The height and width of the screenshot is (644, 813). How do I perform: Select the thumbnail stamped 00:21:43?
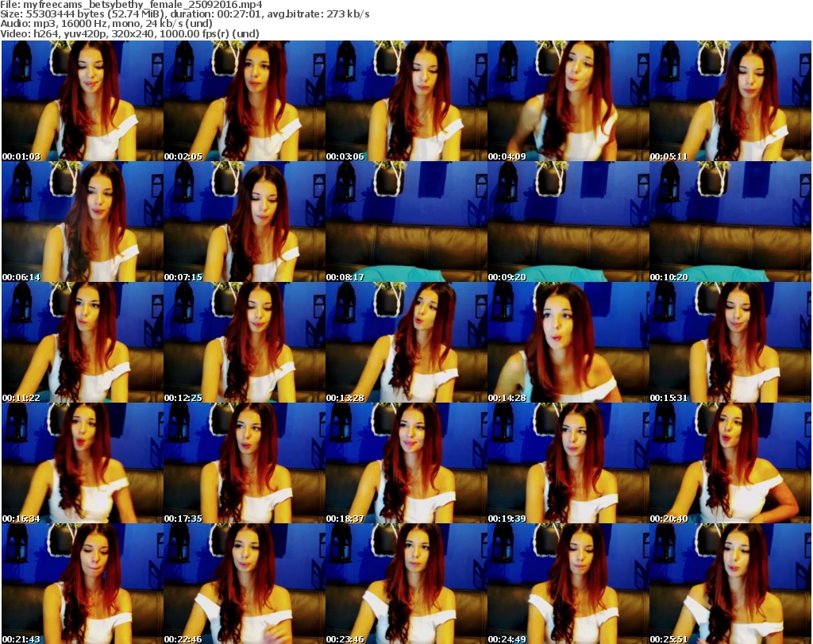coord(83,584)
